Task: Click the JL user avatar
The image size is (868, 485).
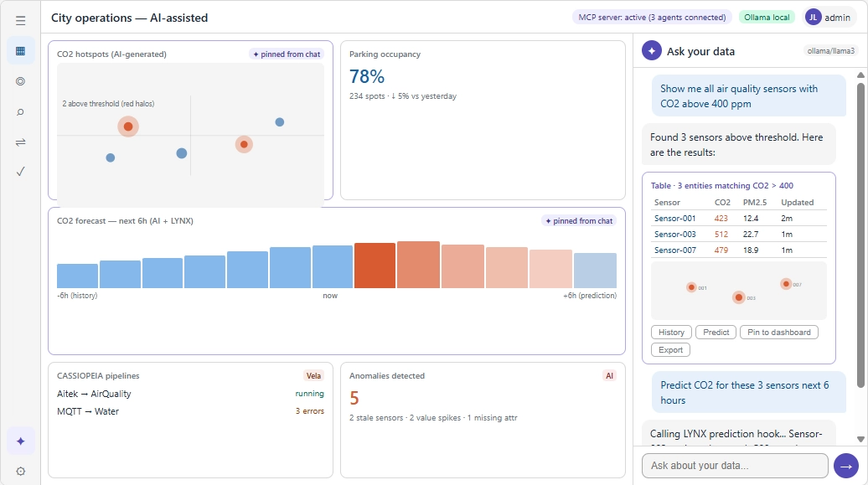Action: [x=814, y=17]
